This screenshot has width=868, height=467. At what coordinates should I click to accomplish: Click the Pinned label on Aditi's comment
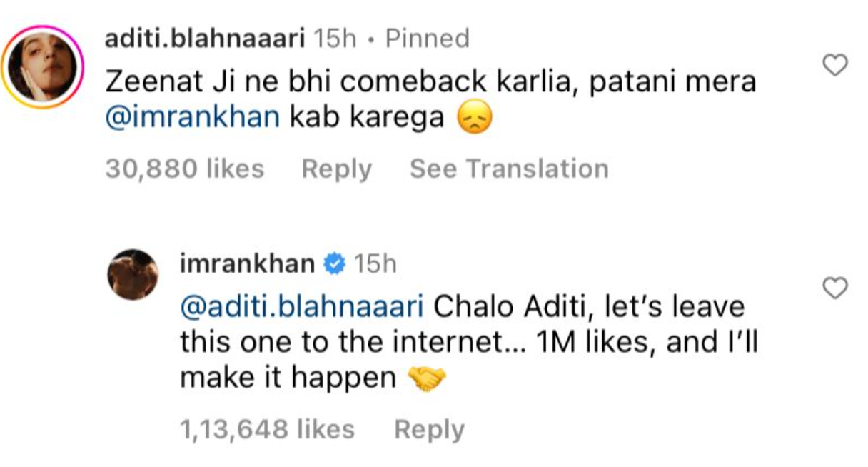click(x=427, y=39)
